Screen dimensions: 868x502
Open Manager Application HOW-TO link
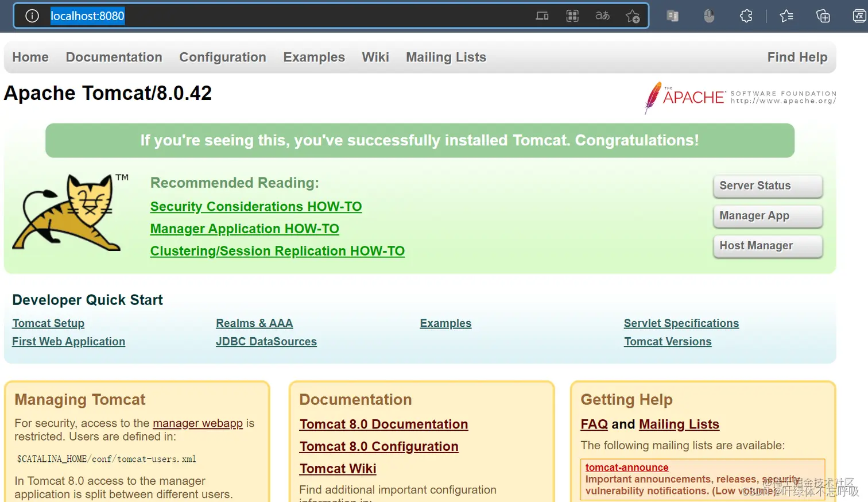coord(245,229)
